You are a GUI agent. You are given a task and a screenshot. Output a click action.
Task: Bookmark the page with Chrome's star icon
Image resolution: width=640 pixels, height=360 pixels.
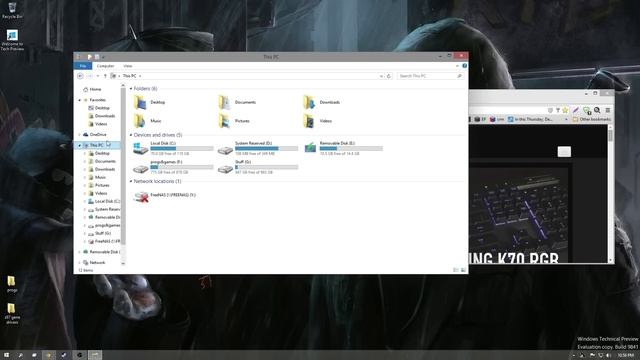[565, 110]
